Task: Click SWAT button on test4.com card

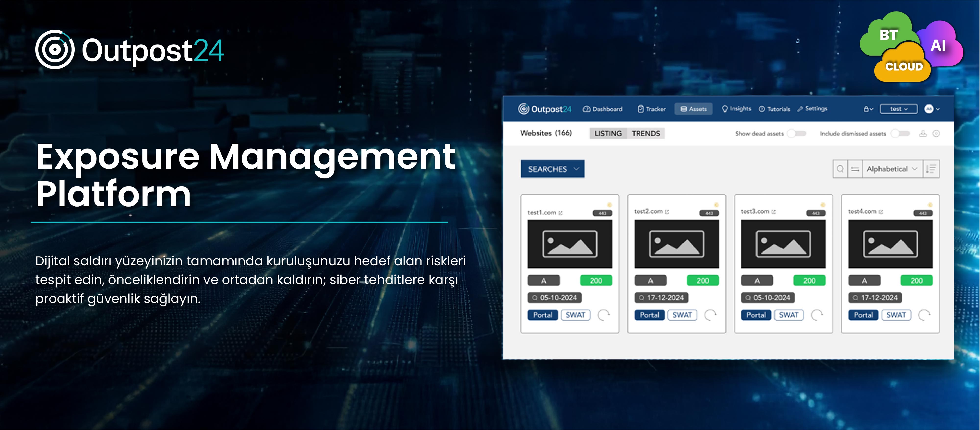Action: coord(896,315)
